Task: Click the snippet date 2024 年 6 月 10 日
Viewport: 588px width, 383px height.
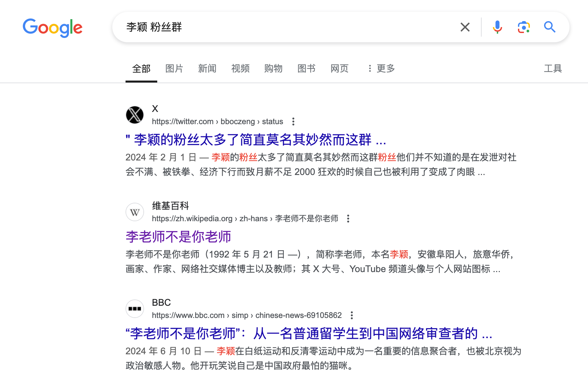Action: [164, 351]
